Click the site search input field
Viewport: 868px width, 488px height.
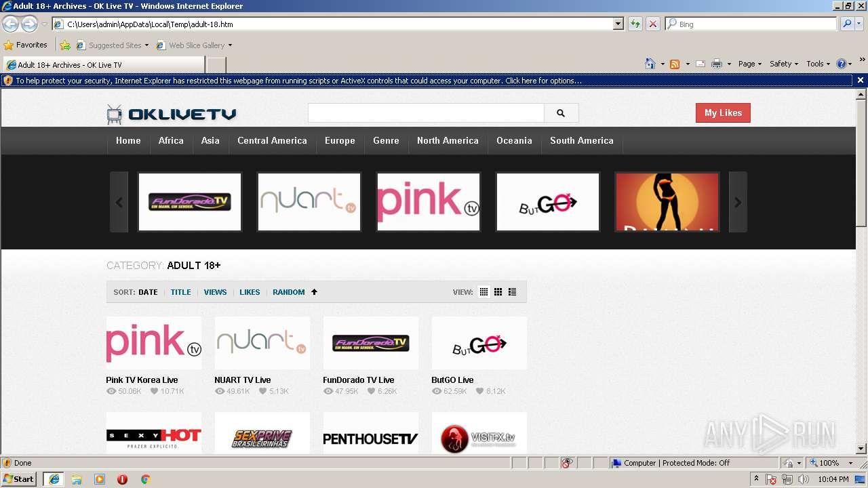(x=426, y=113)
